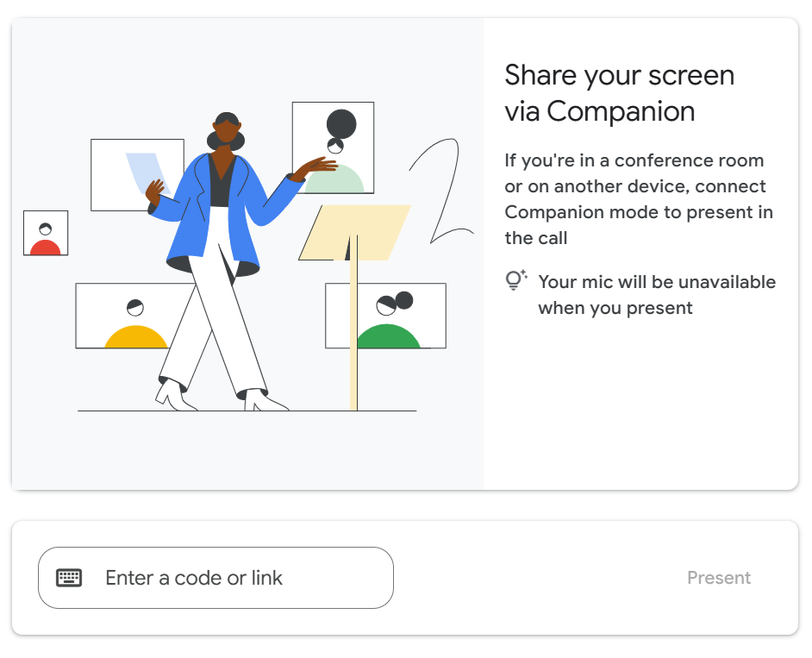This screenshot has width=812, height=658.
Task: Select the red avatar video tile illustration
Action: tap(45, 233)
